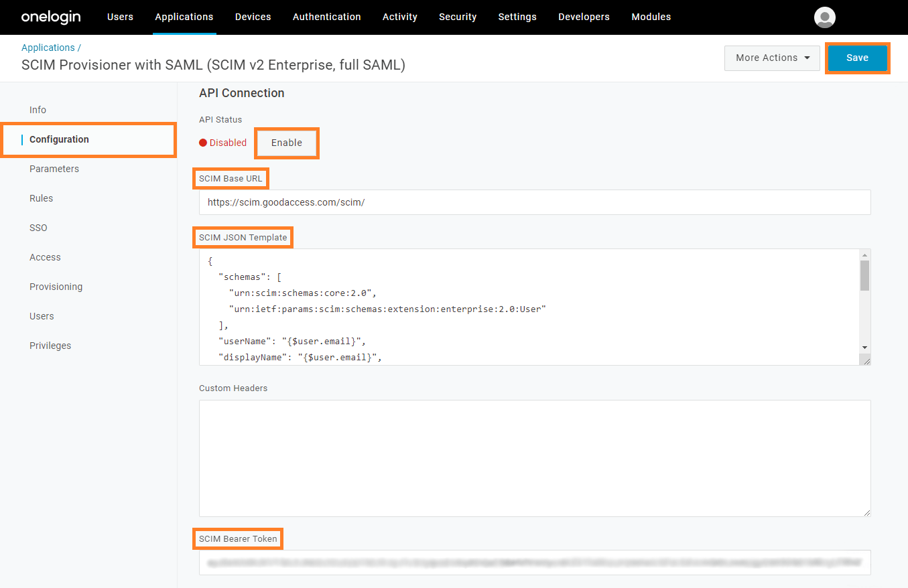Focus the SCIM Bearer Token field

click(x=535, y=563)
